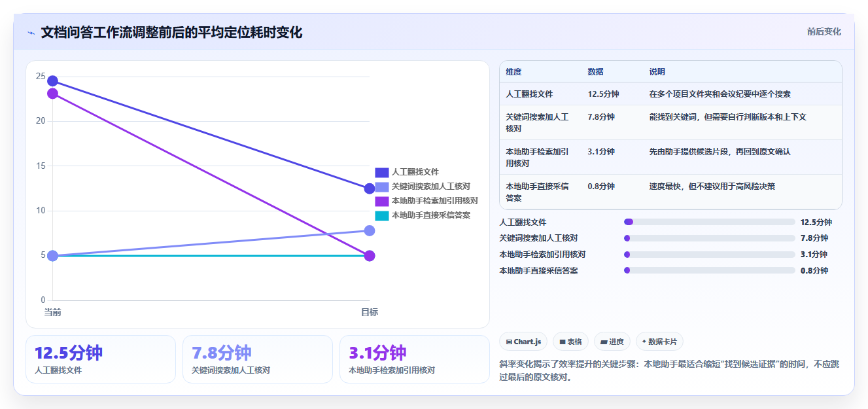Screen dimensions: 868x409
Task: Click the 前后变化 label in the header
Action: [824, 31]
